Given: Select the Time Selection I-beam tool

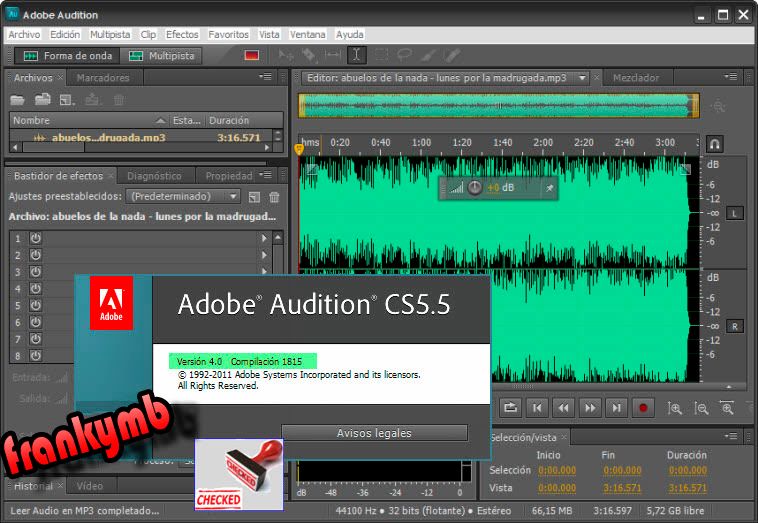Looking at the screenshot, I should click(x=356, y=55).
